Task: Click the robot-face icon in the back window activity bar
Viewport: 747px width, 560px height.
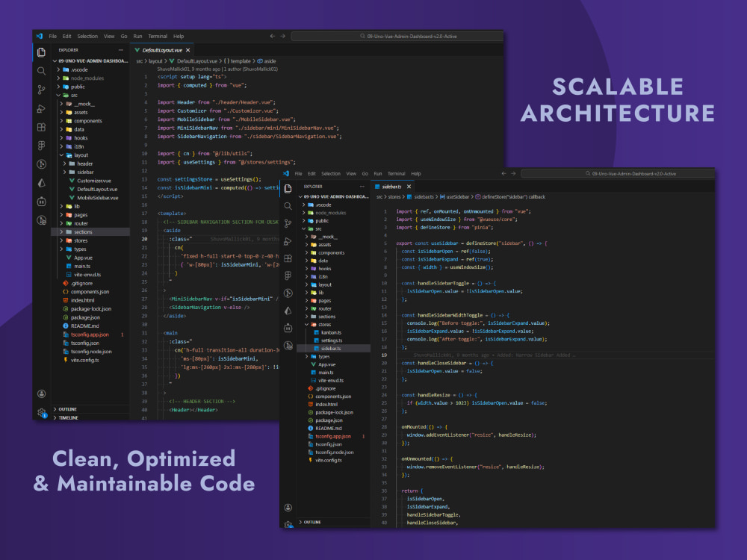Action: [41, 202]
